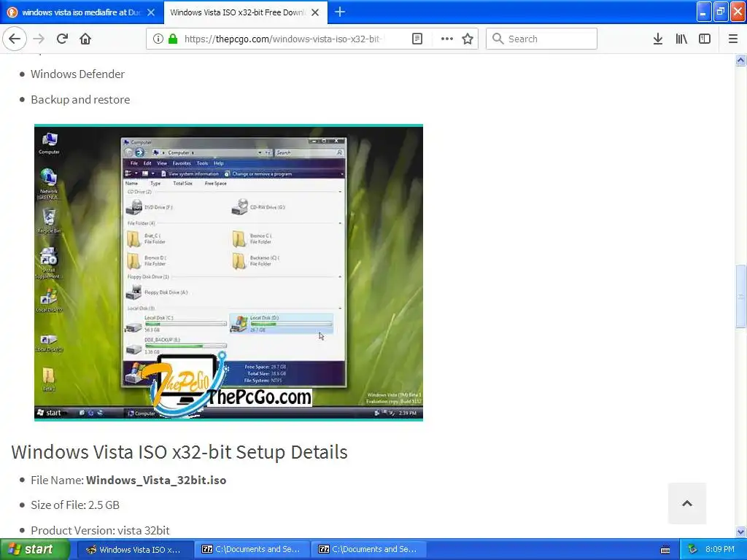Click the Windows_Vista_32bit.iso file name
The width and height of the screenshot is (747, 560).
156,480
